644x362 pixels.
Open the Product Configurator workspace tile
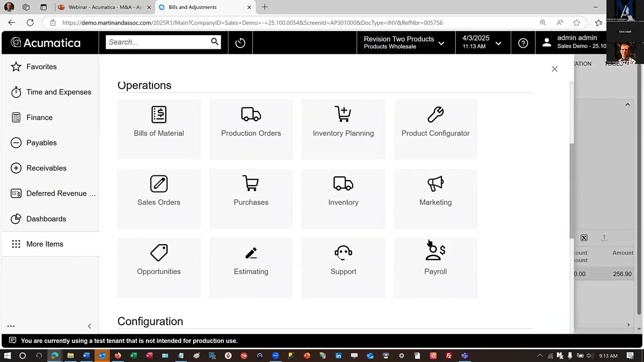pyautogui.click(x=436, y=130)
